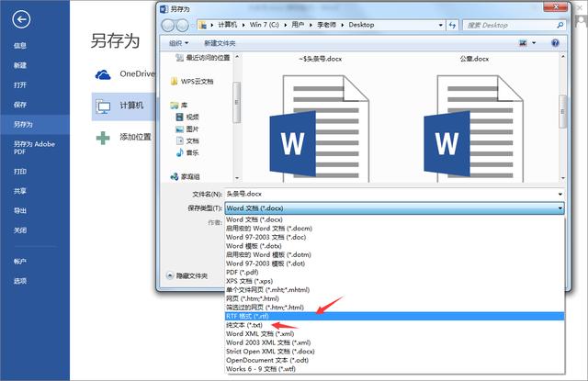
Task: Click the back navigation button in dialog
Action: coord(167,25)
